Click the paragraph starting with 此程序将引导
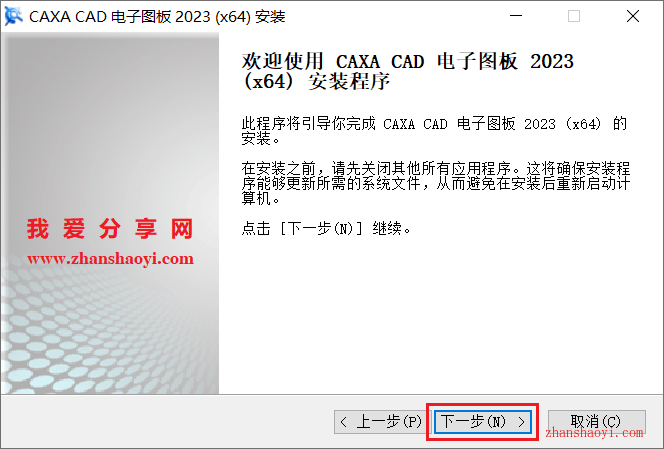The width and height of the screenshot is (664, 449). point(434,131)
